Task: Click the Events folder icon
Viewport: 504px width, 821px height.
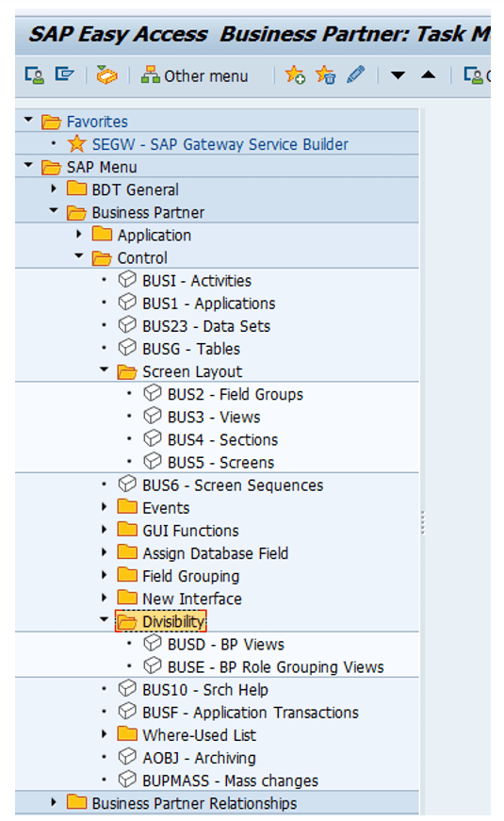Action: click(x=127, y=506)
